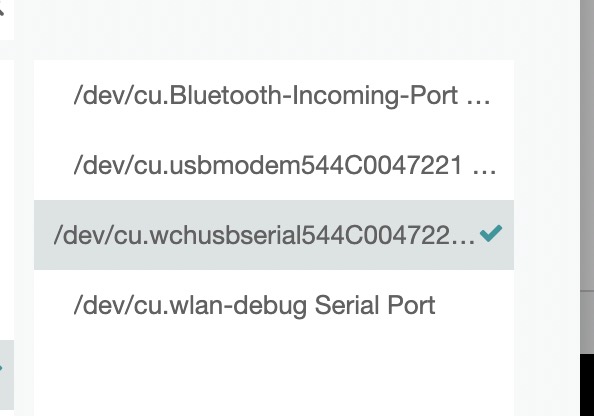Click the white panel at top-left corner
Image resolution: width=594 pixels, height=416 pixels.
click(x=7, y=20)
